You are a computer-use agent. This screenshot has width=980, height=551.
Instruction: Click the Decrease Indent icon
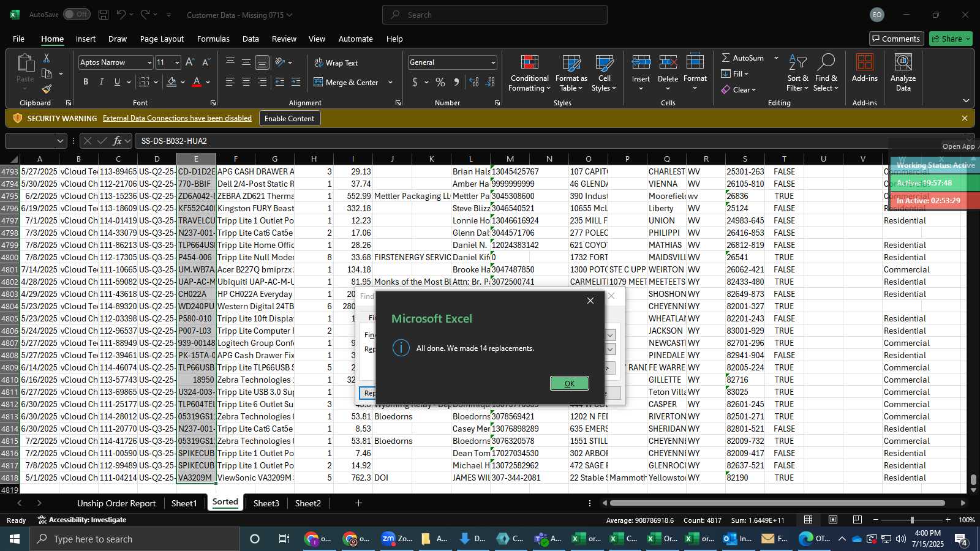pos(280,82)
